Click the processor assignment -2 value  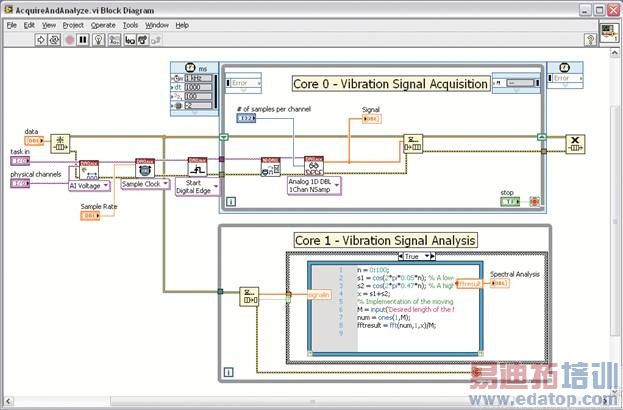[198, 106]
